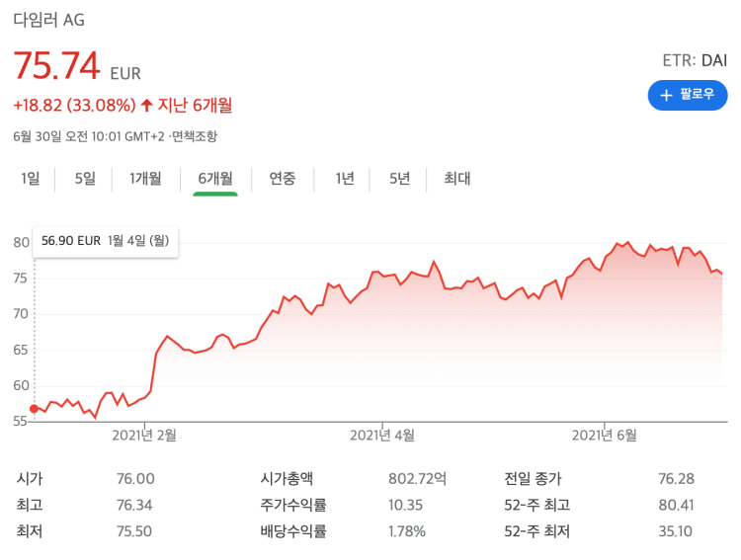Click the 전일 종가 label
Viewport: 741px width, 560px height.
[x=534, y=479]
